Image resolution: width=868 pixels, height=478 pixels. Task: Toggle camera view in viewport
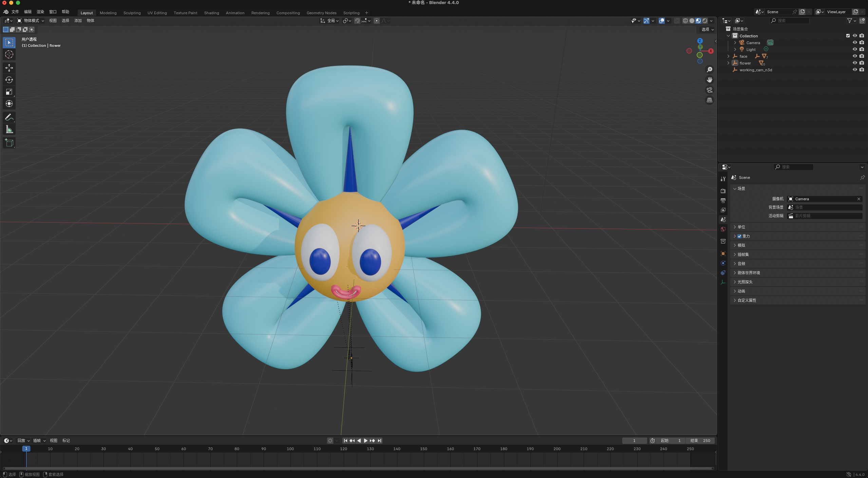[x=710, y=90]
